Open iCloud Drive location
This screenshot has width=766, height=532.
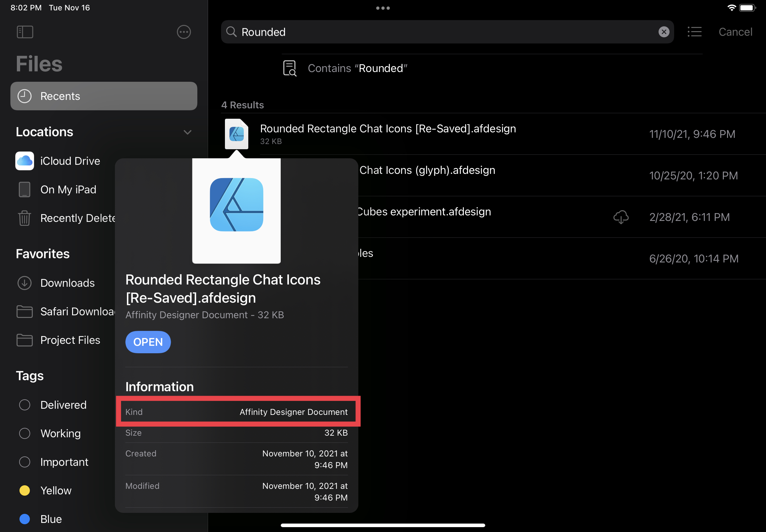pyautogui.click(x=70, y=161)
